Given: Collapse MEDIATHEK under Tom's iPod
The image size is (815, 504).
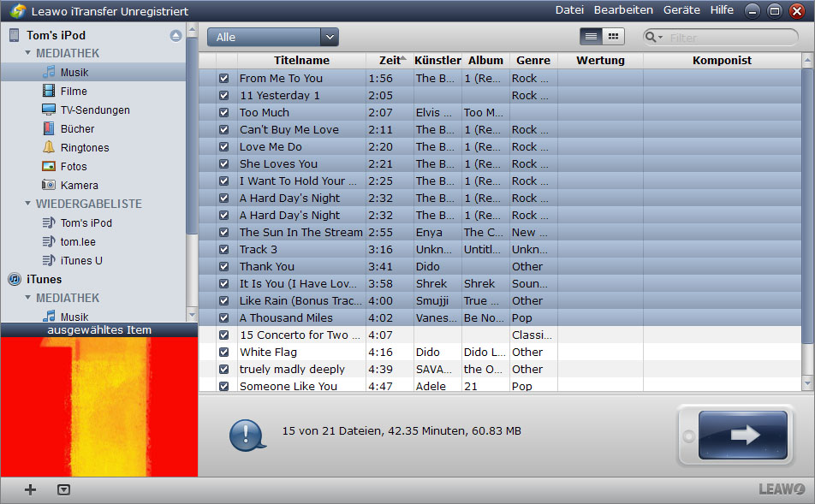Looking at the screenshot, I should click(27, 53).
